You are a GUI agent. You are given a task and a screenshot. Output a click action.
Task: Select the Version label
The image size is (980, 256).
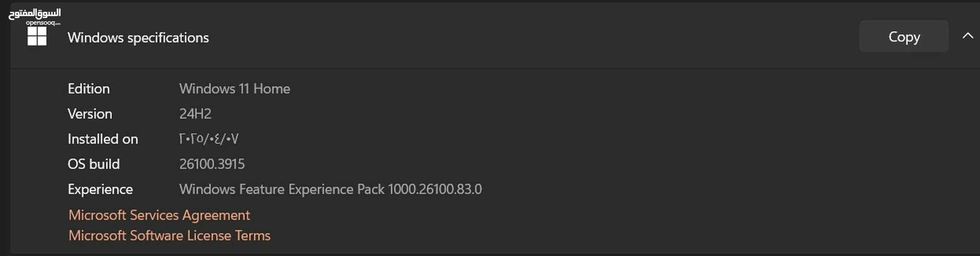pyautogui.click(x=90, y=113)
